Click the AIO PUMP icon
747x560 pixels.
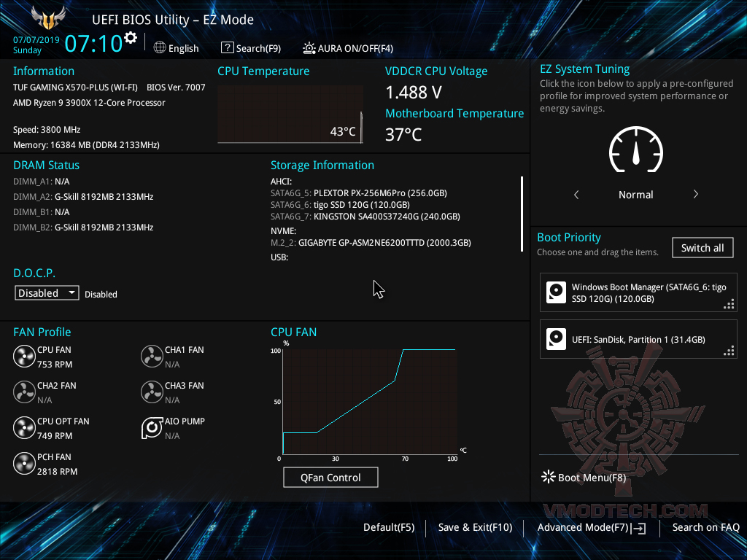pos(152,427)
